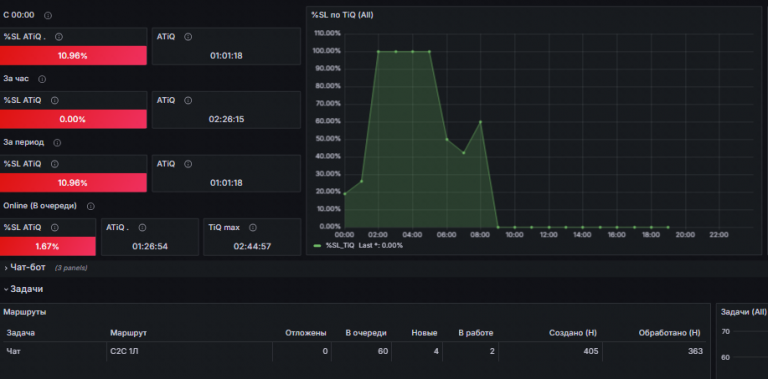Image resolution: width=768 pixels, height=379 pixels.
Task: Click the 01:26:54 ATiQ value
Action: coord(150,246)
